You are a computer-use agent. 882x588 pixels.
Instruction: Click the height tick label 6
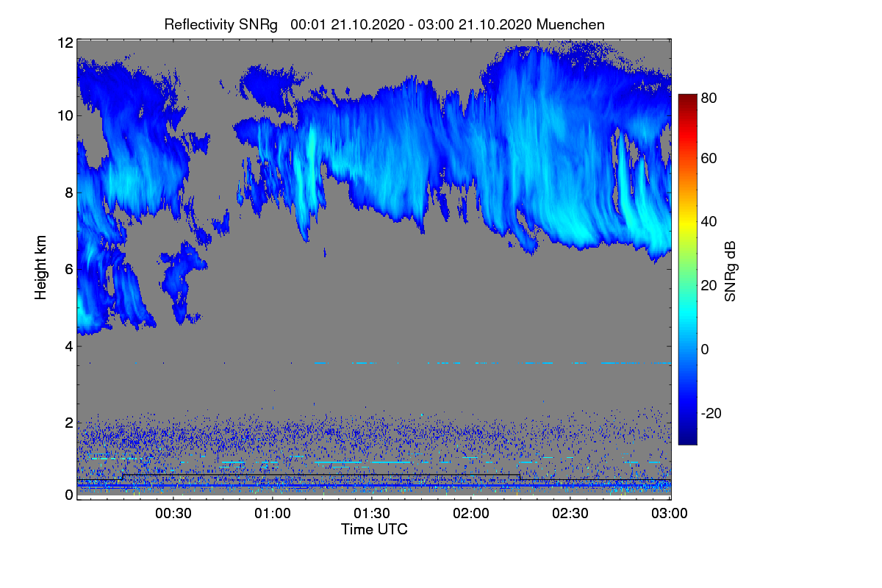pyautogui.click(x=68, y=269)
